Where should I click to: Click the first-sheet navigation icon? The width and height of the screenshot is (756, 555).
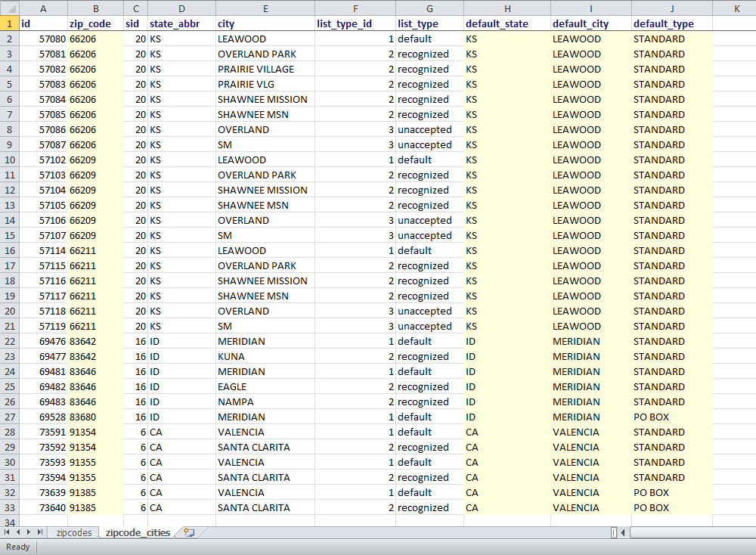(x=8, y=532)
